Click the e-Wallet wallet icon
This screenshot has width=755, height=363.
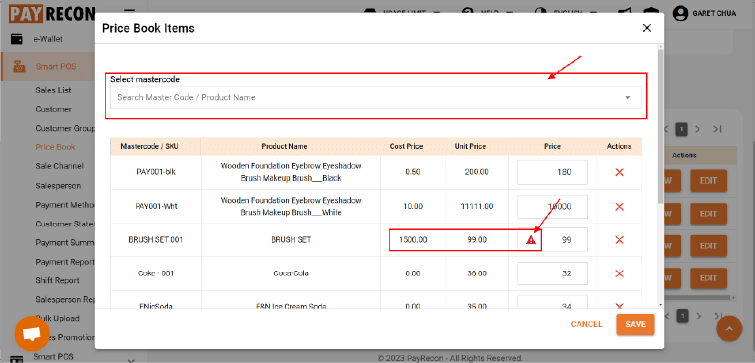click(x=17, y=39)
